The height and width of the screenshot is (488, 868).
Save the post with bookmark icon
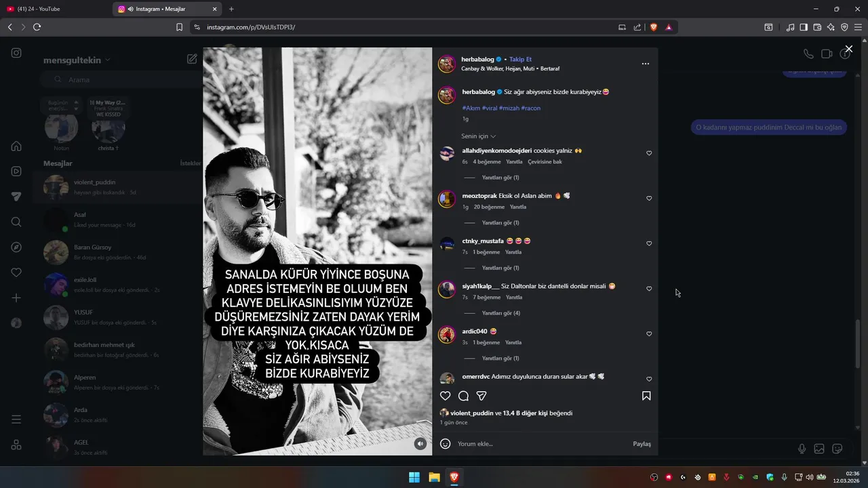646,396
